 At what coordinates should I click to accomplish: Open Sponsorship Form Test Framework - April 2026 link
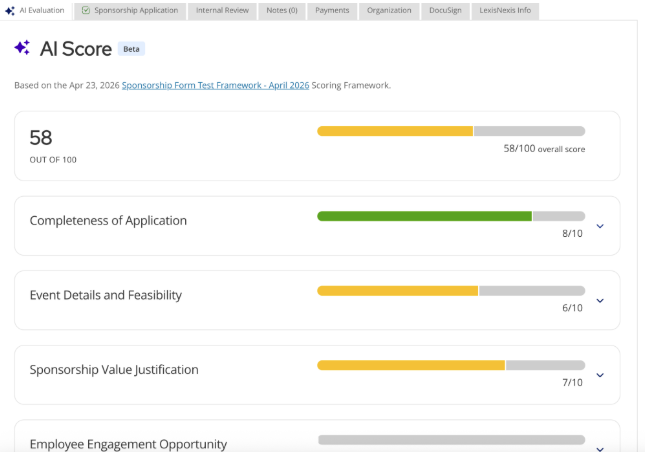[x=215, y=85]
